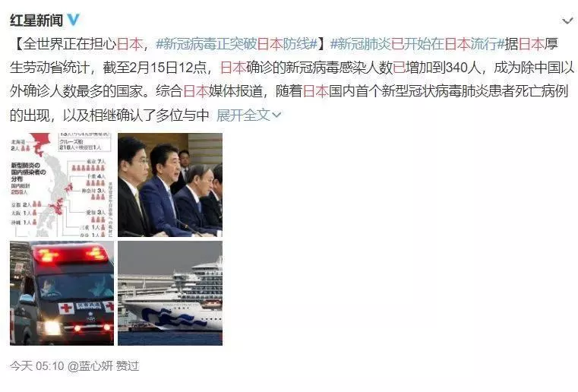
Task: Click highlighted 日本 before 国内首个
Action: coord(315,91)
